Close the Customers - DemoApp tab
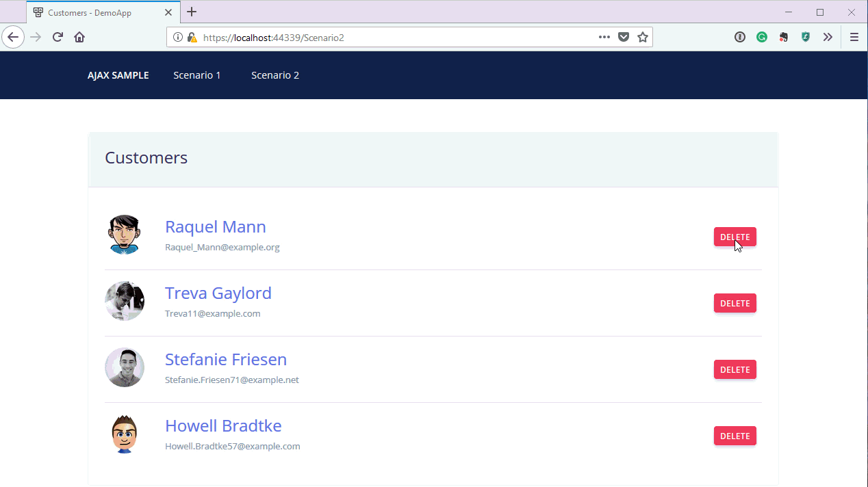Screen dimensions: 868x487 (168, 12)
